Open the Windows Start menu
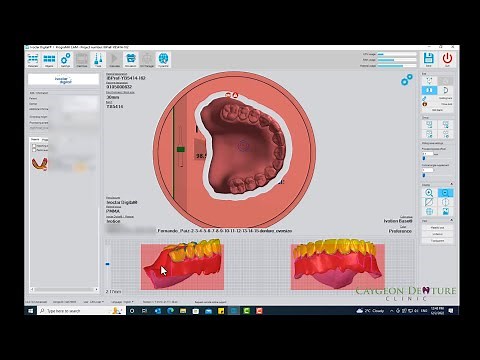 coord(31,311)
